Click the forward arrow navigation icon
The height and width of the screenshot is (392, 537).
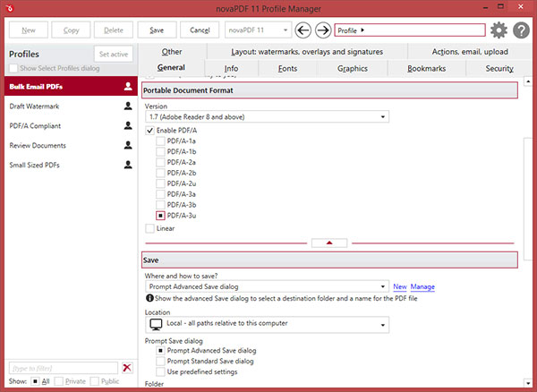pos(323,30)
